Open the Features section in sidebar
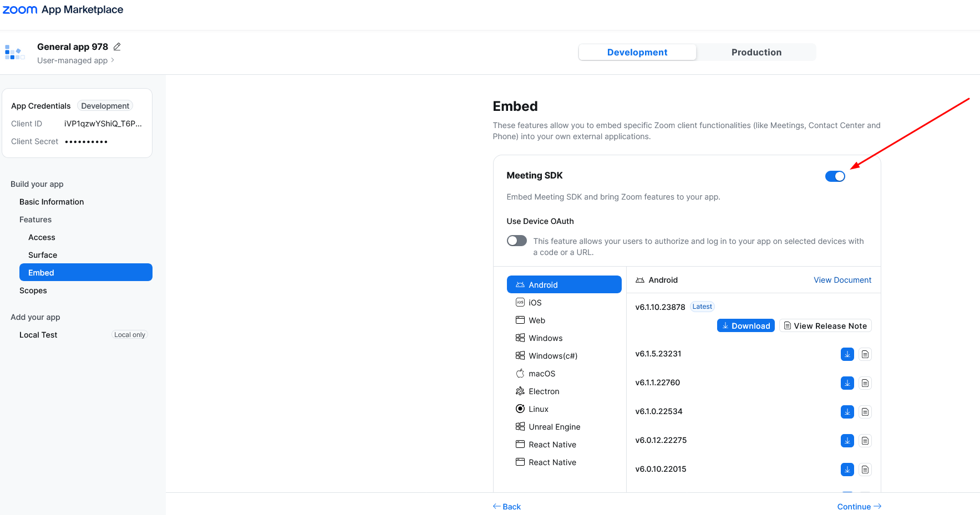This screenshot has height=515, width=980. [35, 220]
